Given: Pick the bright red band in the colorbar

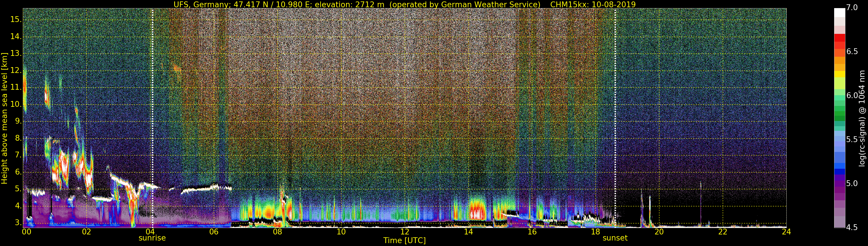Looking at the screenshot, I should click(x=839, y=38).
